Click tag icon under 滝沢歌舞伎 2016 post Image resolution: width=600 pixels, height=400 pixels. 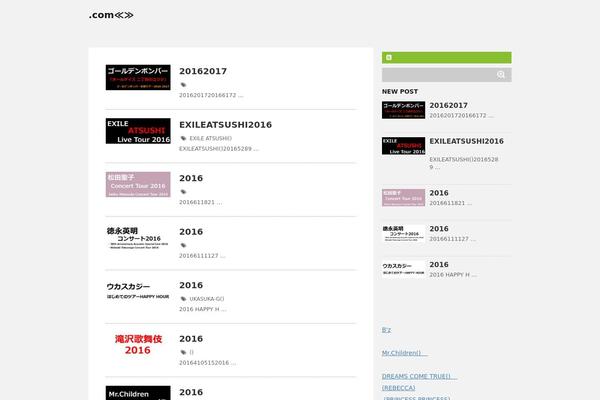coord(183,353)
